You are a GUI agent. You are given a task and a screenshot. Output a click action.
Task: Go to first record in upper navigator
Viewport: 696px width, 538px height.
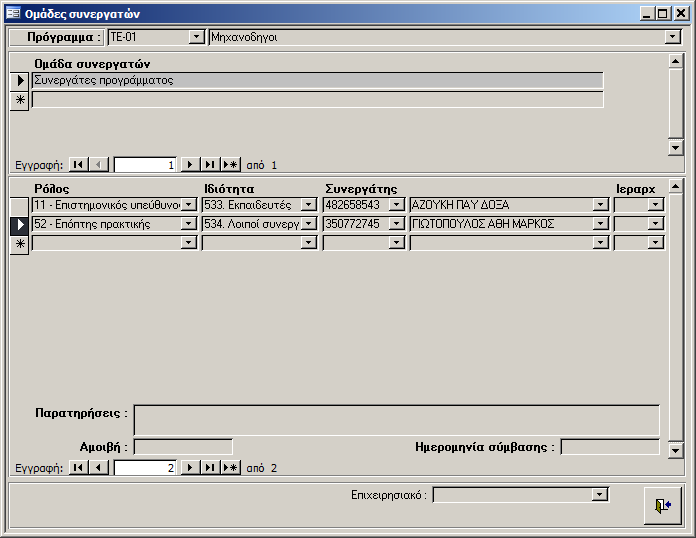coord(78,165)
